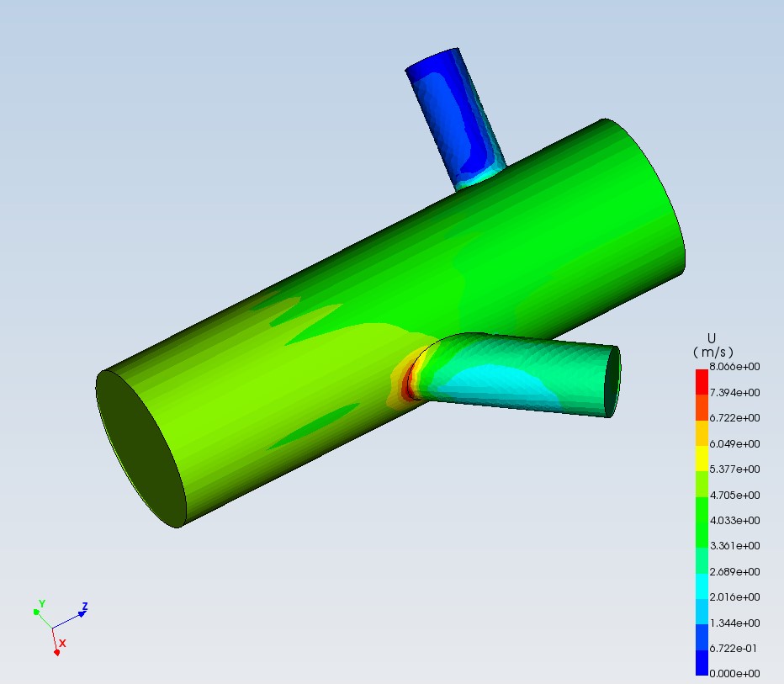The height and width of the screenshot is (684, 784).
Task: Click the legend value 6.722e-01
Action: pyautogui.click(x=734, y=649)
